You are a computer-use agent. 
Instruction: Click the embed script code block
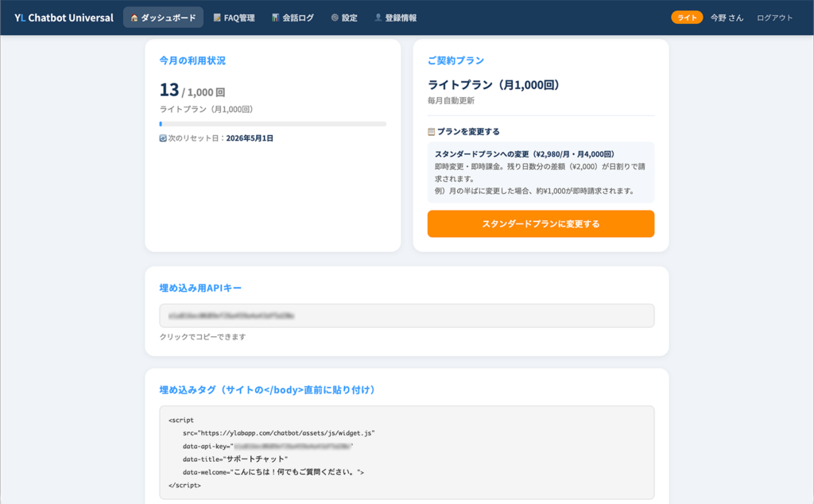(x=406, y=452)
